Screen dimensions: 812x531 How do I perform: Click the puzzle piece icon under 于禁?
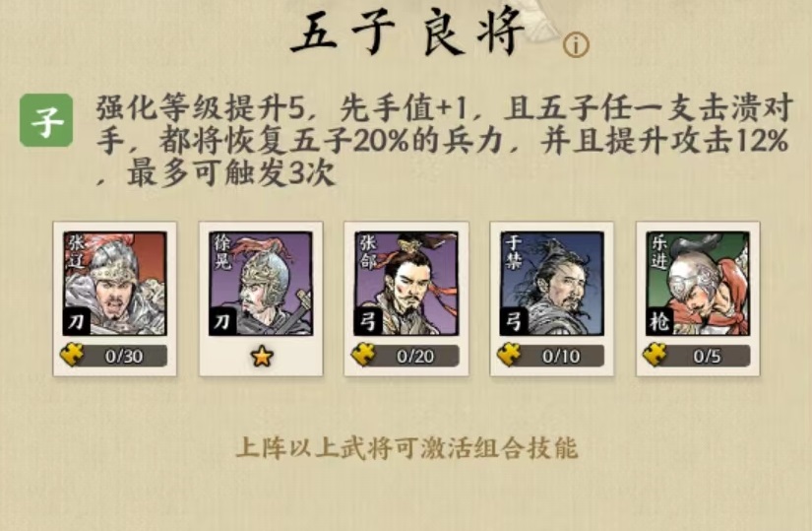point(510,356)
